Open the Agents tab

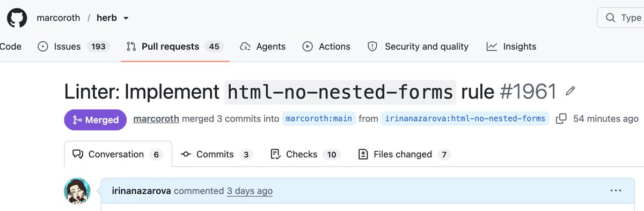pyautogui.click(x=262, y=47)
